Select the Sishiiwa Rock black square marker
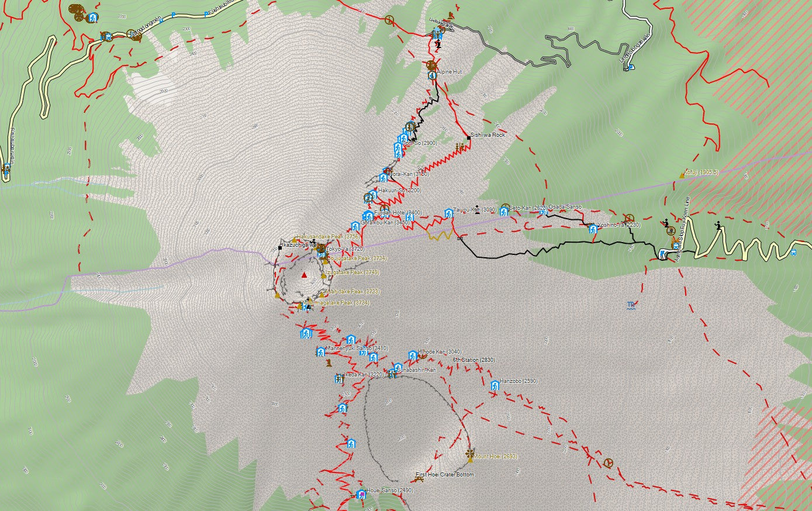 click(x=468, y=137)
